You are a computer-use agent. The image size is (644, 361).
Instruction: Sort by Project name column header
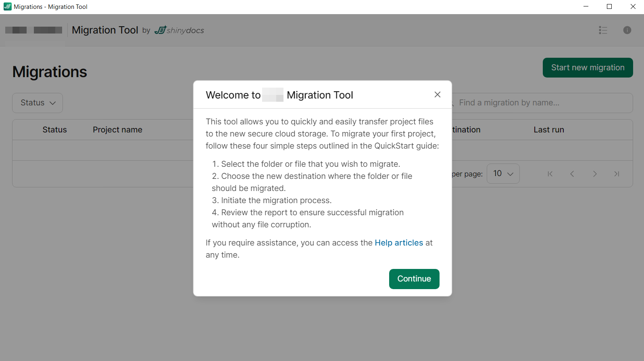(117, 130)
